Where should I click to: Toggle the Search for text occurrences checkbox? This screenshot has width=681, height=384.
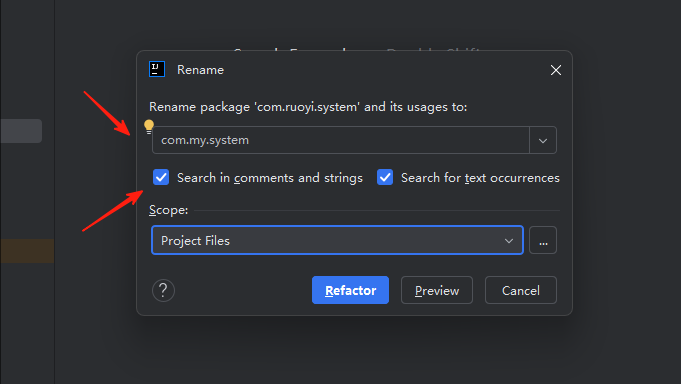click(x=385, y=177)
